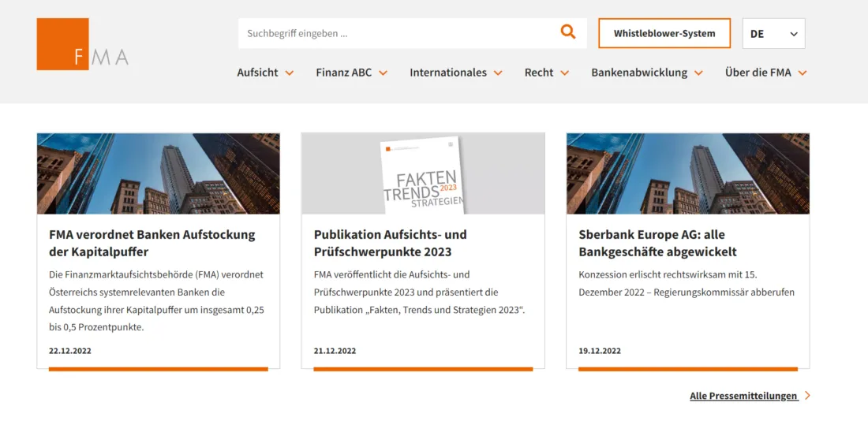The width and height of the screenshot is (868, 421).
Task: Click the arrow icon beside Alle Pressemitteilungen
Action: pos(807,396)
